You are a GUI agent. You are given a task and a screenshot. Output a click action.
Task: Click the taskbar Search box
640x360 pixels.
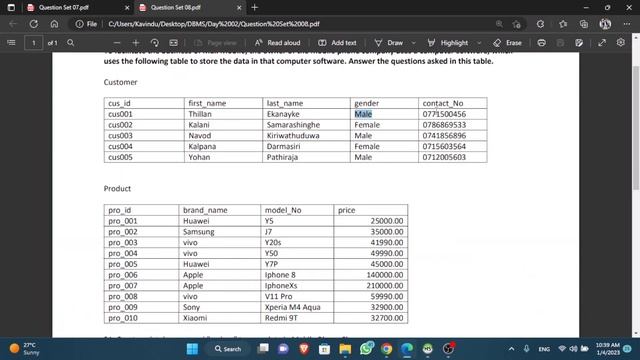228,349
